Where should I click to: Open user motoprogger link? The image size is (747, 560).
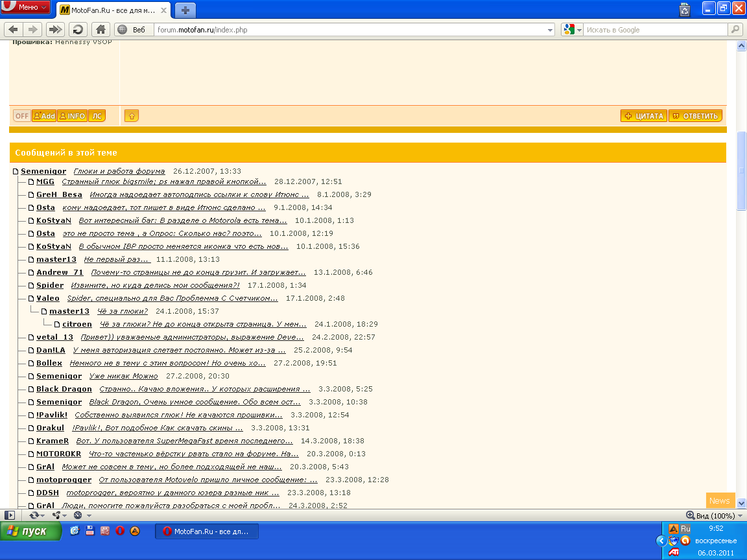pos(64,480)
